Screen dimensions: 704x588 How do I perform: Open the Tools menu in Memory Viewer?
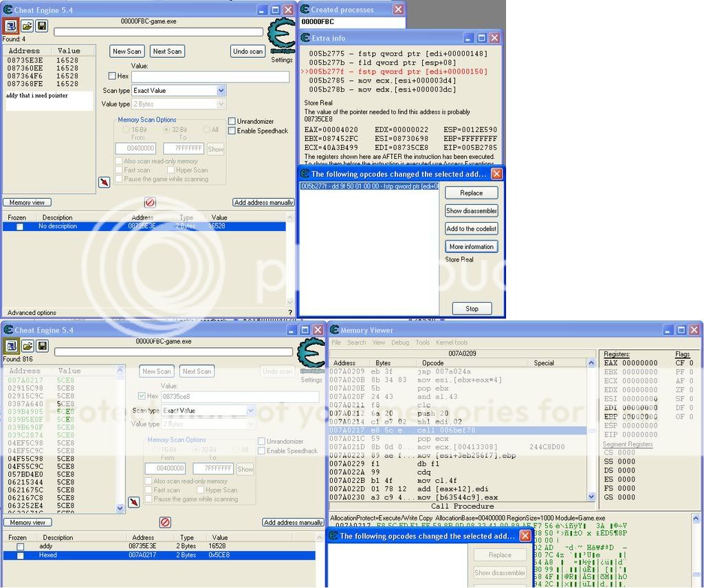(423, 342)
